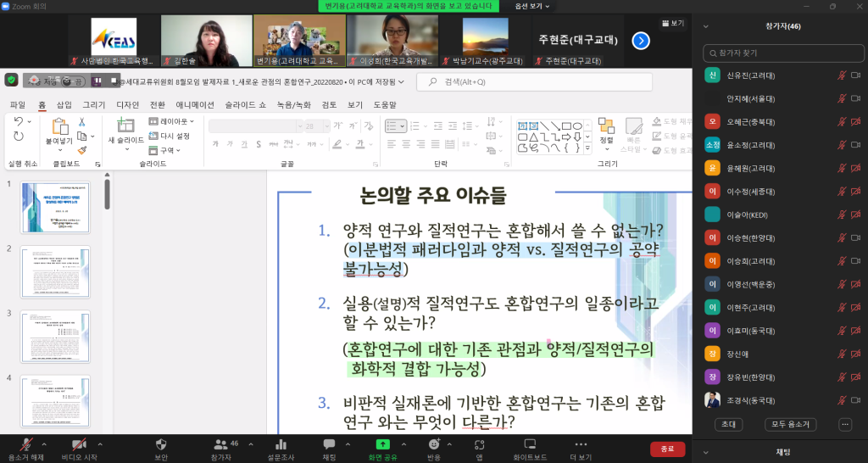
Task: Start video with 비디오 시작 button
Action: pyautogui.click(x=79, y=444)
